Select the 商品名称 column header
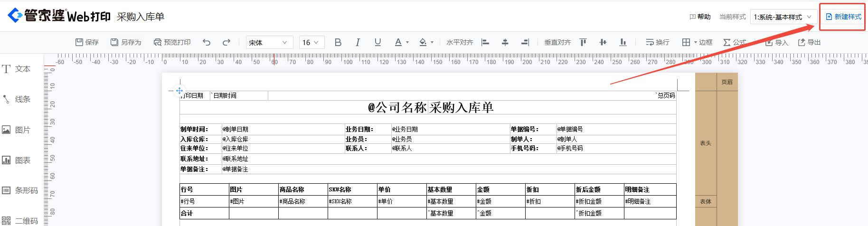 (303, 189)
